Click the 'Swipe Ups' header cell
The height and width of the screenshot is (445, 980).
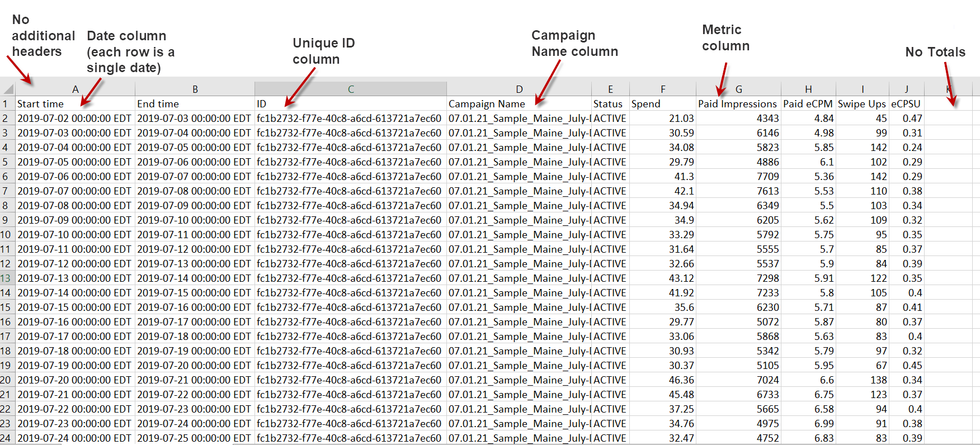(x=863, y=103)
